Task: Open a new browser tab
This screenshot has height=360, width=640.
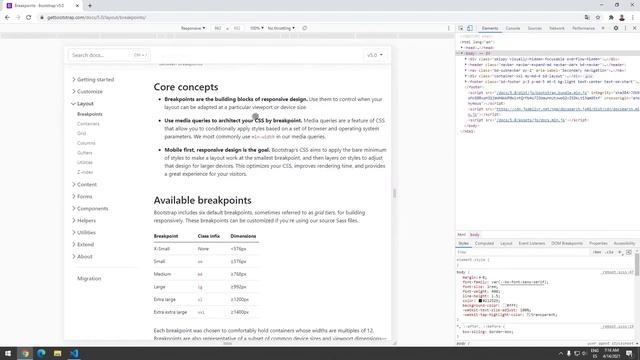Action: tap(90, 6)
